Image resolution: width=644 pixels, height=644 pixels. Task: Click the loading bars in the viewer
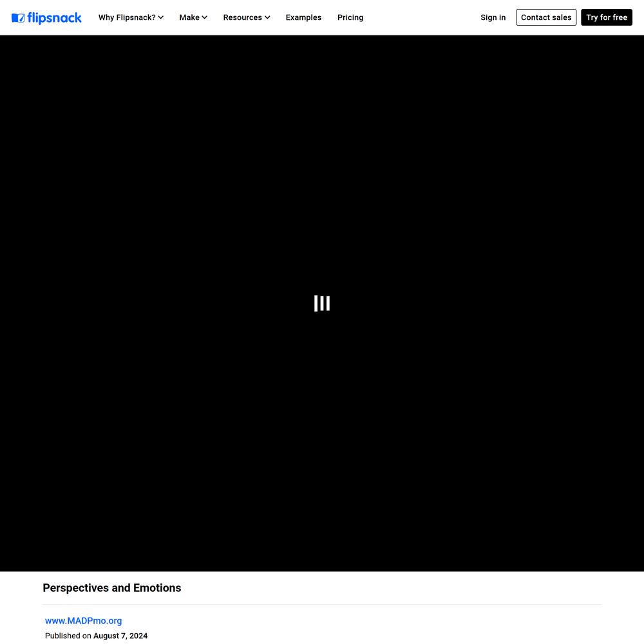point(322,303)
